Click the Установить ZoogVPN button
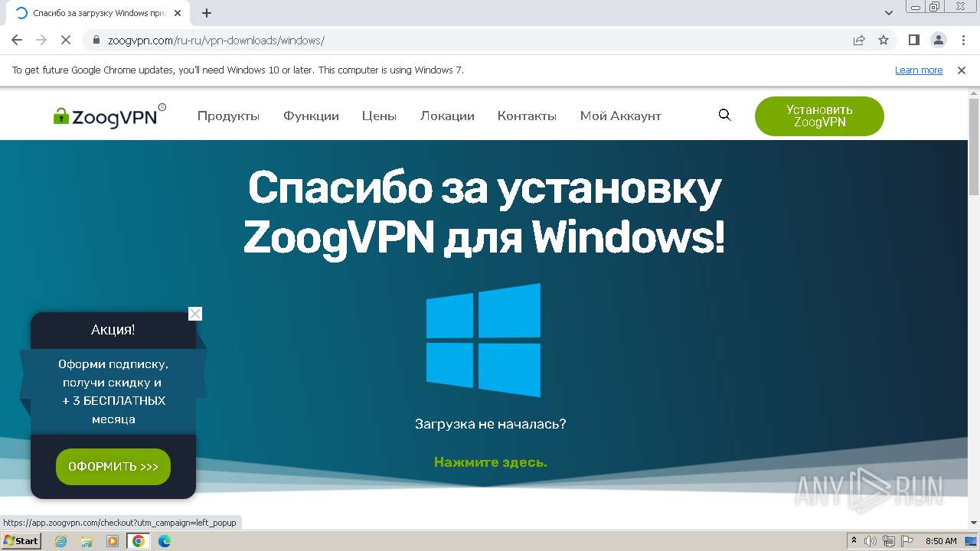 tap(819, 116)
